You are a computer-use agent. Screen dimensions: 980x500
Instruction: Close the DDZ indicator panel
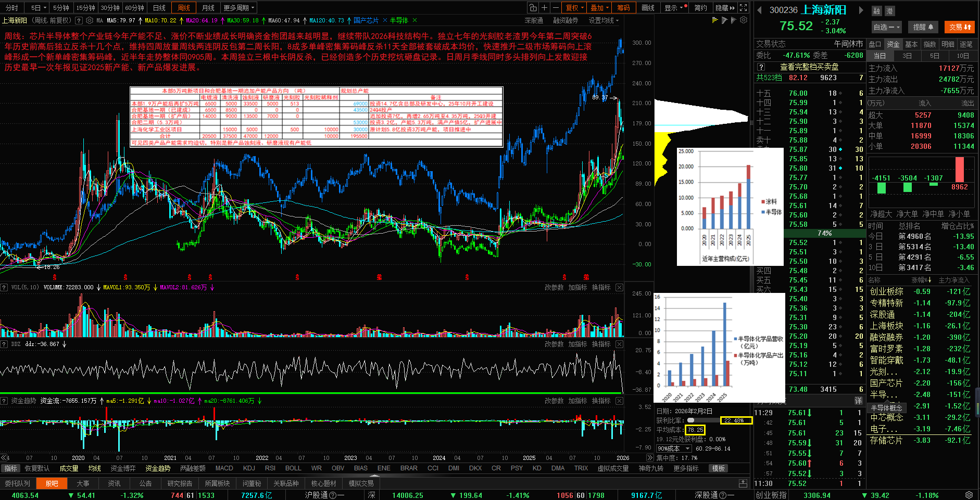[x=619, y=344]
